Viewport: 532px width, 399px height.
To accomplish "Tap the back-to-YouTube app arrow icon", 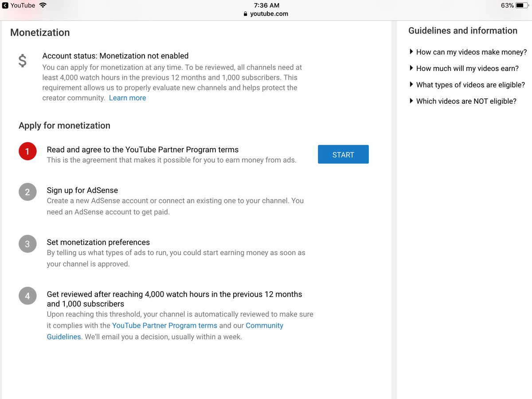I will (5, 5).
